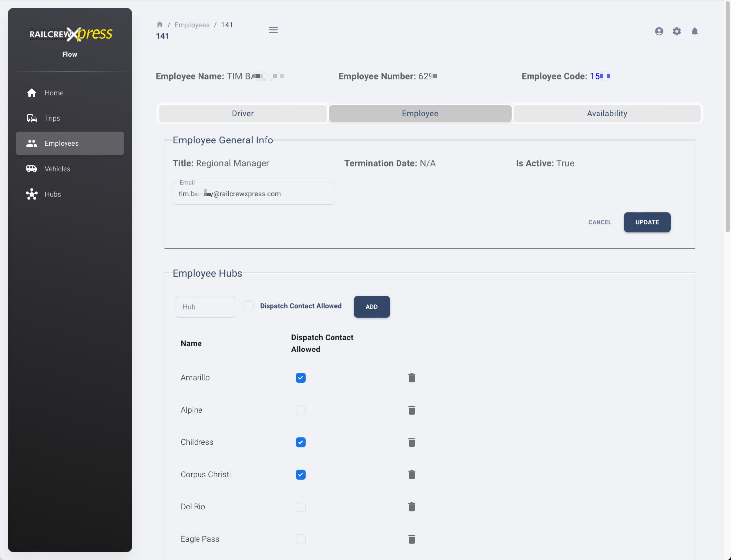Open the Hub selection combo box
This screenshot has width=731, height=560.
(x=205, y=307)
